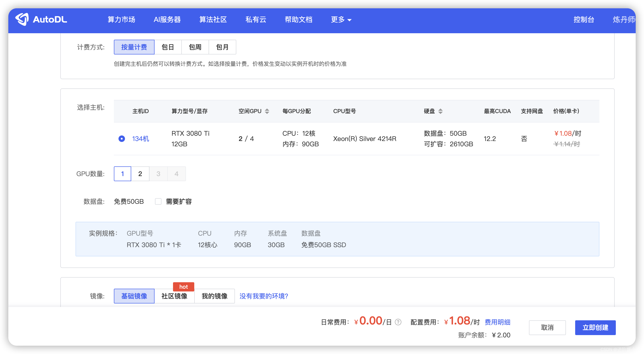Click the 价格(单卡) column header

click(x=566, y=111)
